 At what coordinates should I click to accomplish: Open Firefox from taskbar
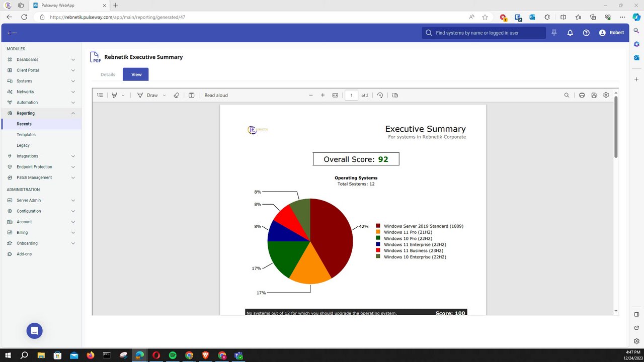(91, 355)
